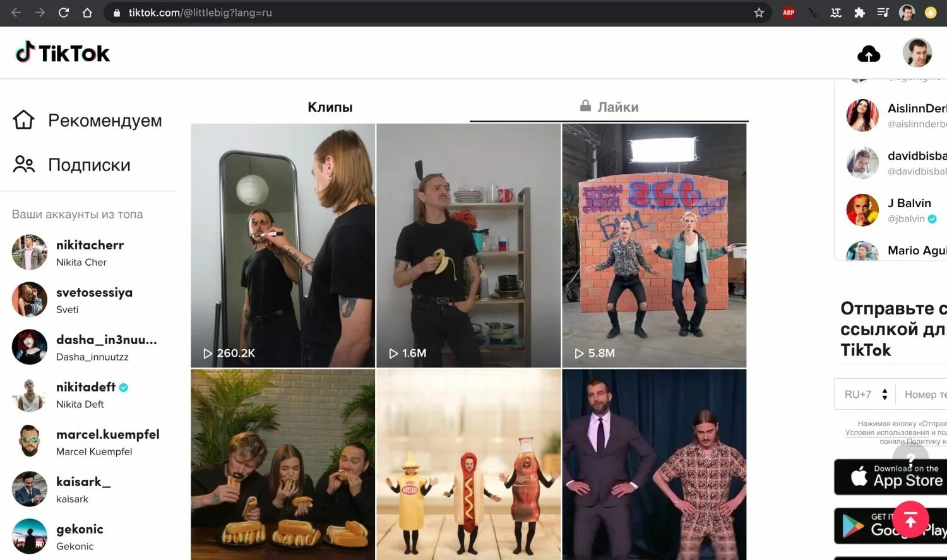Click the Download on the App Store button
The height and width of the screenshot is (560, 947).
tap(891, 477)
